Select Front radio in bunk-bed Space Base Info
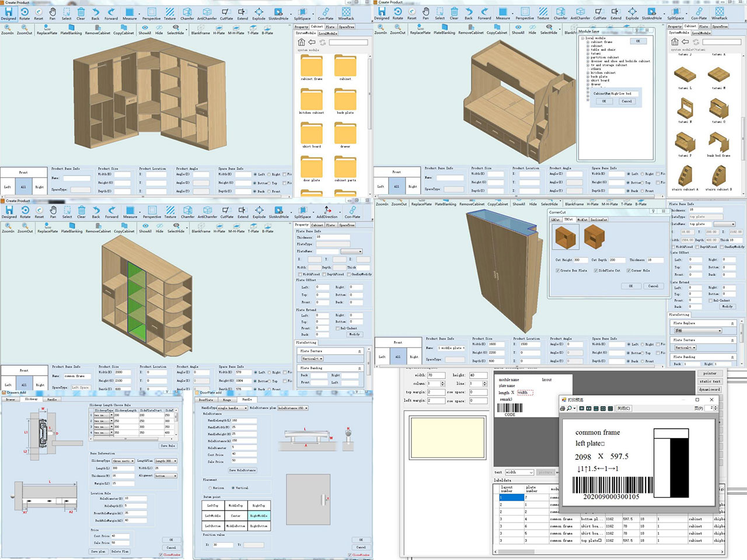Screen dimensions: 747x560 click(x=643, y=191)
